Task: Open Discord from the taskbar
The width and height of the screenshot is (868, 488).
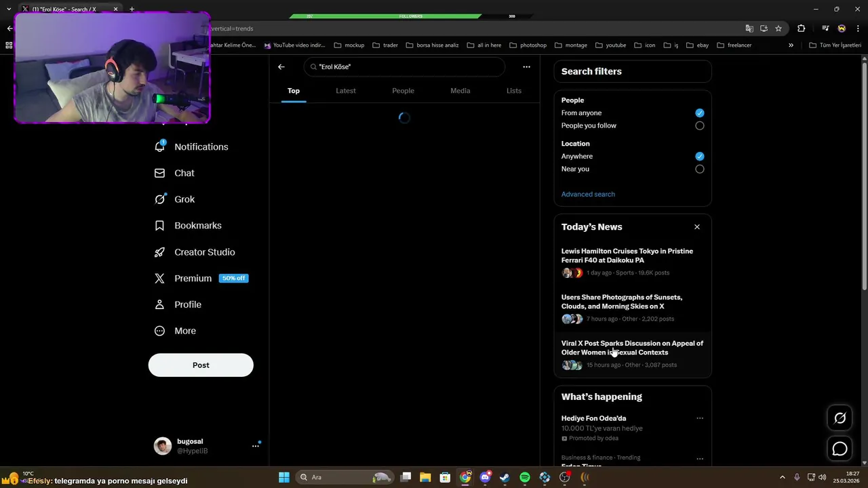Action: pos(485,477)
